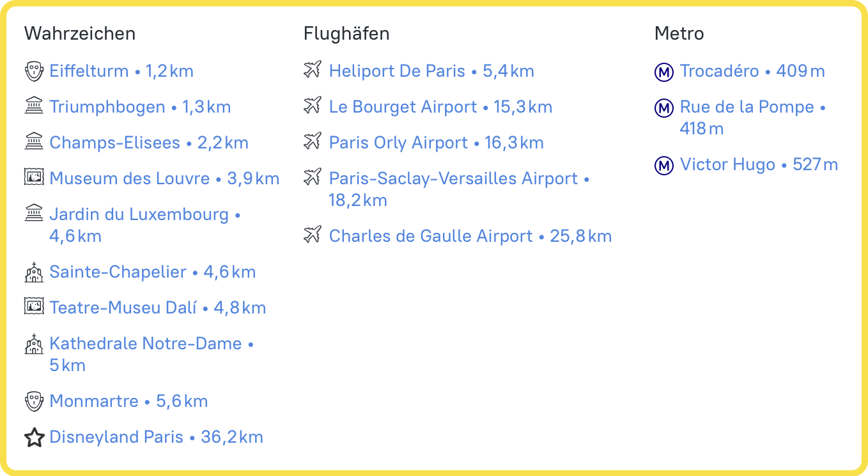Click the mask icon beside Eiffelturm
868x476 pixels.
point(34,71)
